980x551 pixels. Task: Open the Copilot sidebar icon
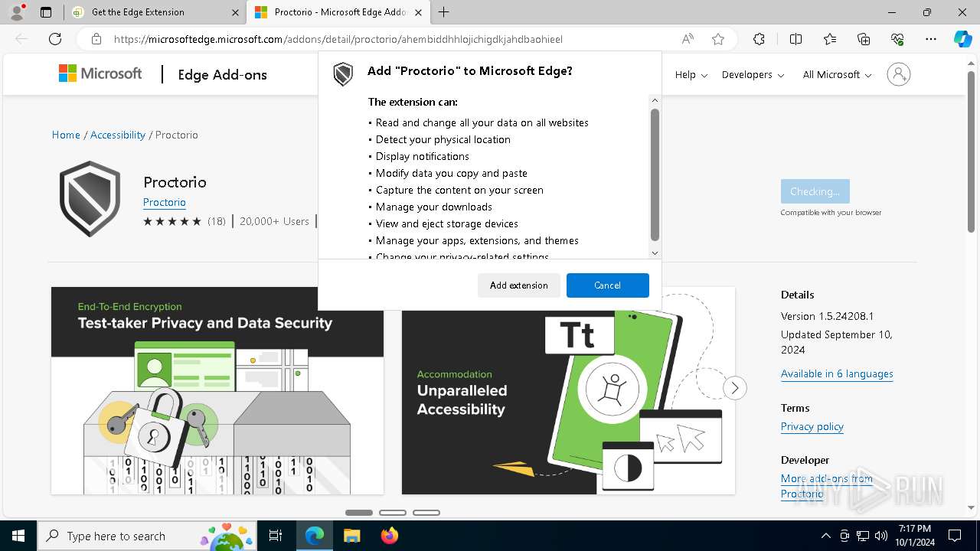(x=962, y=39)
